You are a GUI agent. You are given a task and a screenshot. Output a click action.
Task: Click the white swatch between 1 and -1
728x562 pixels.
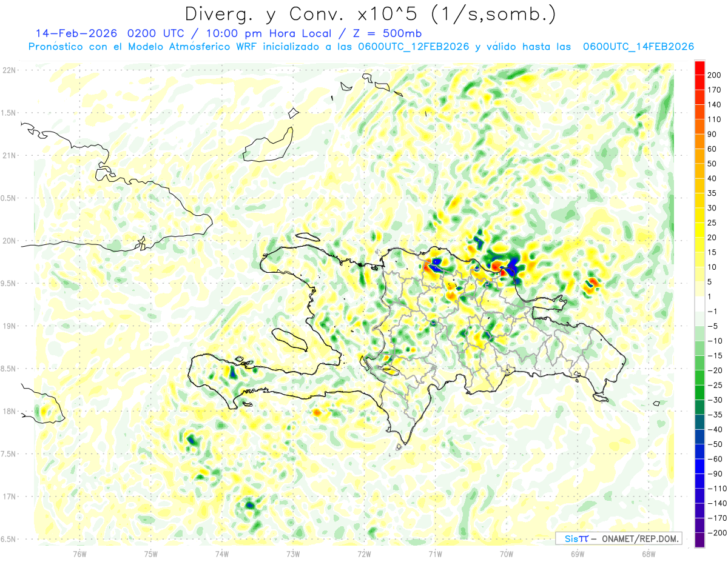[699, 304]
